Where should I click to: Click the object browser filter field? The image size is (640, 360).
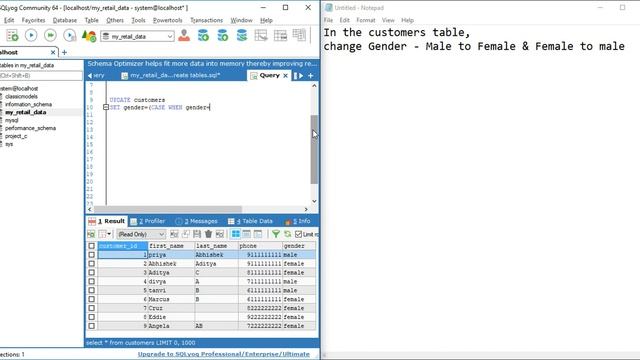41,76
